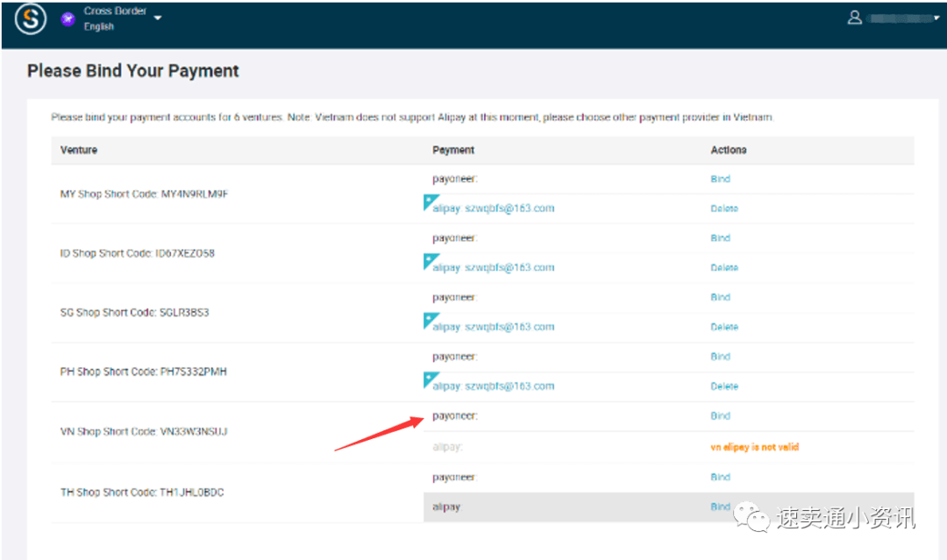The image size is (947, 560).
Task: Click the SG shop alipay checkmark flag
Action: point(430,321)
